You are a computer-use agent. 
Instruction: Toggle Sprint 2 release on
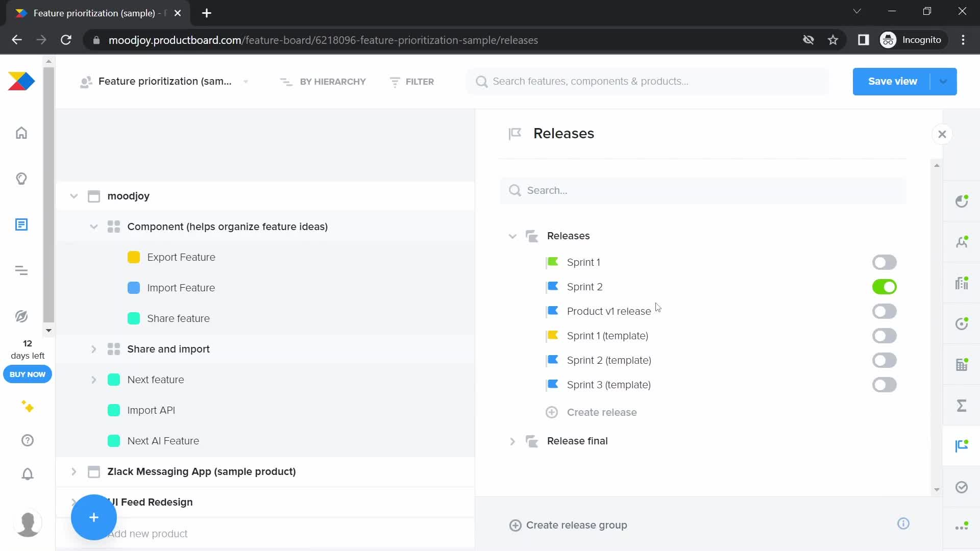click(x=885, y=287)
